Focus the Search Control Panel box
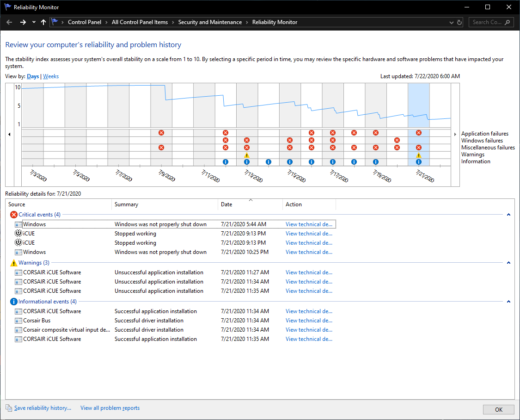The width and height of the screenshot is (520, 420). tap(491, 22)
